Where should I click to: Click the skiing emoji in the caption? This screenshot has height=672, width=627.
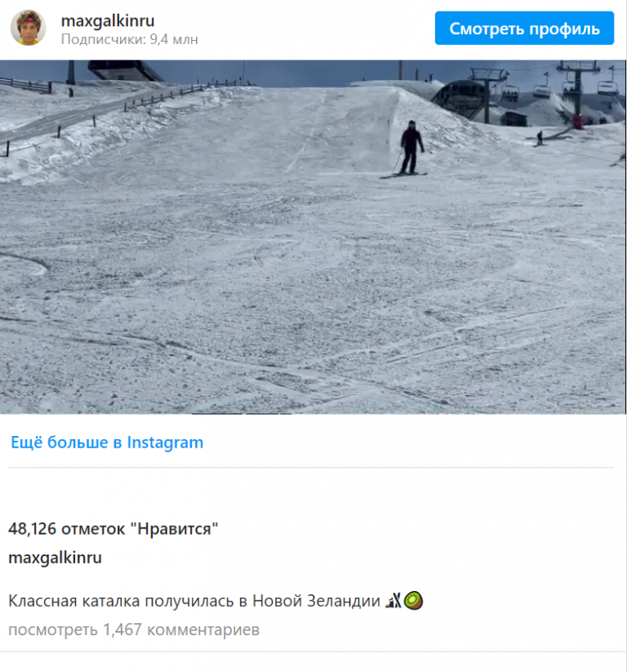[394, 600]
